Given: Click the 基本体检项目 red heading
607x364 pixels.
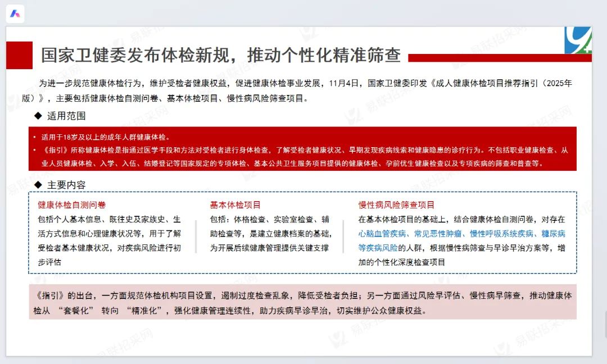Looking at the screenshot, I should 235,205.
